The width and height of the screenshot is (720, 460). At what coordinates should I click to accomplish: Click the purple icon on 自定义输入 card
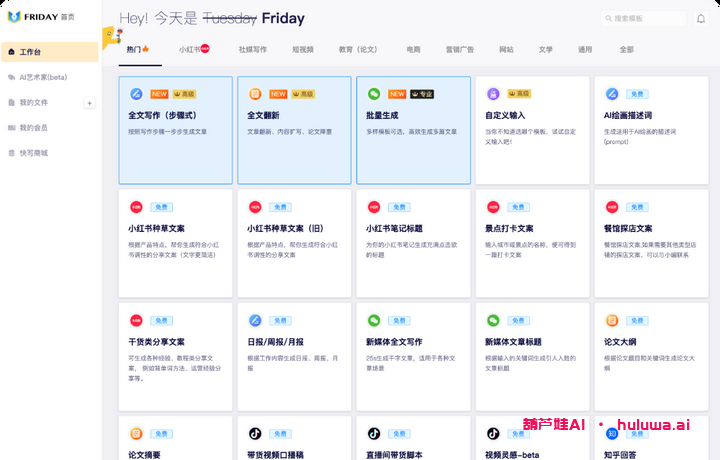click(493, 94)
